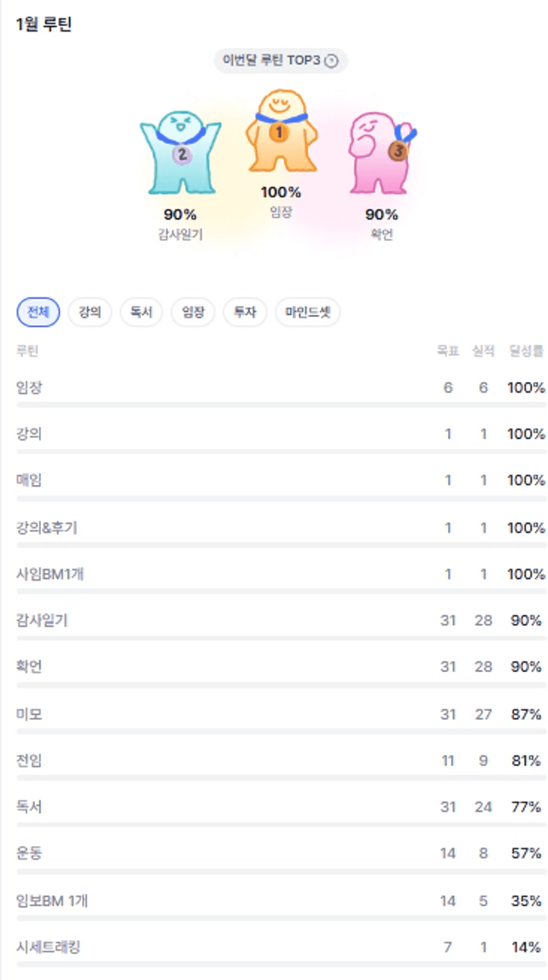Image resolution: width=548 pixels, height=980 pixels.
Task: Click the bronze number 3 medal
Action: click(398, 151)
